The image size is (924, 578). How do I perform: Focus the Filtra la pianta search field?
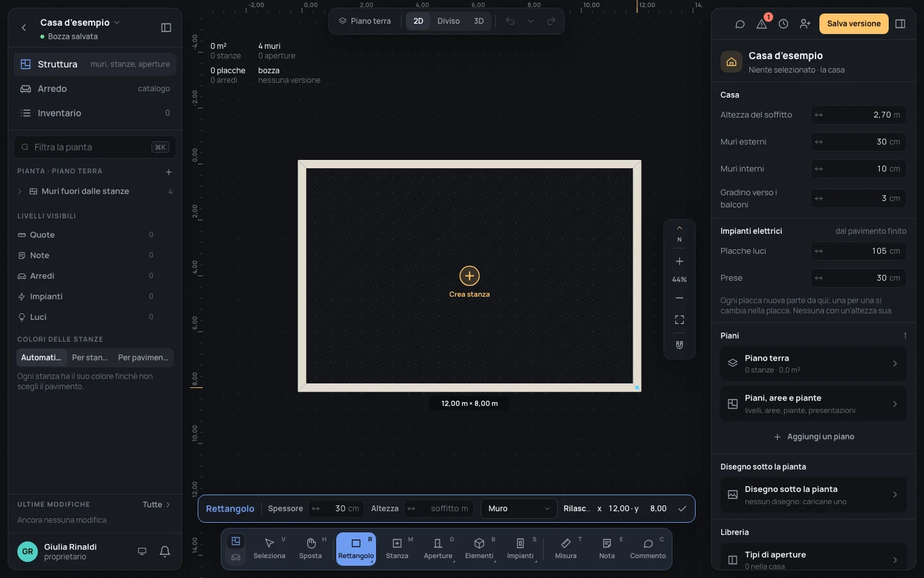pyautogui.click(x=95, y=147)
